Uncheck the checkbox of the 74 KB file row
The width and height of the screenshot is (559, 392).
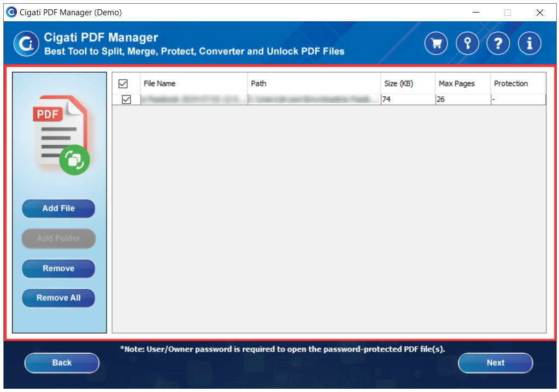[126, 99]
